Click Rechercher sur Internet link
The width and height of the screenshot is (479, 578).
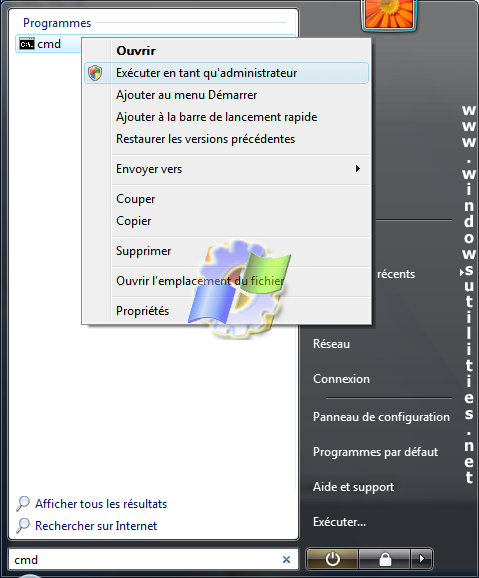click(96, 526)
